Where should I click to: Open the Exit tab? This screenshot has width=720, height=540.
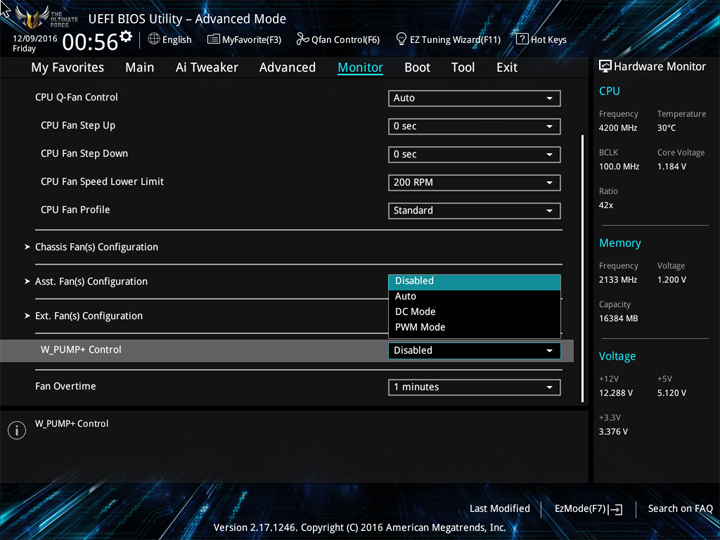pyautogui.click(x=507, y=68)
